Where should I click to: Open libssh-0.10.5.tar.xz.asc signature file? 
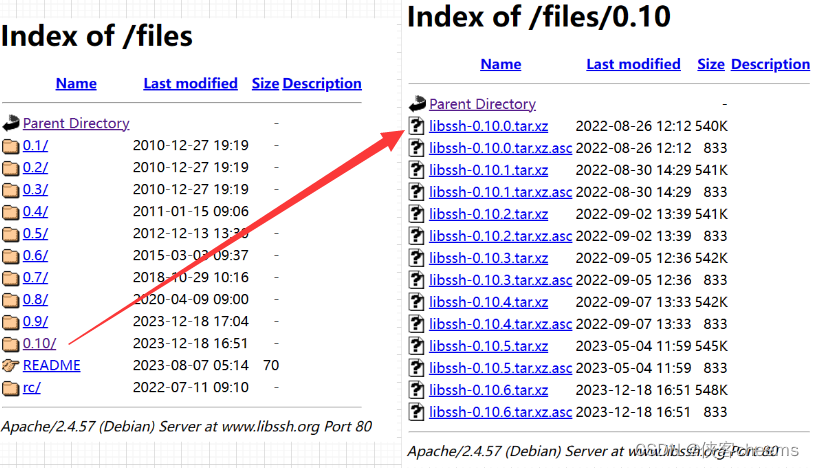pyautogui.click(x=500, y=368)
